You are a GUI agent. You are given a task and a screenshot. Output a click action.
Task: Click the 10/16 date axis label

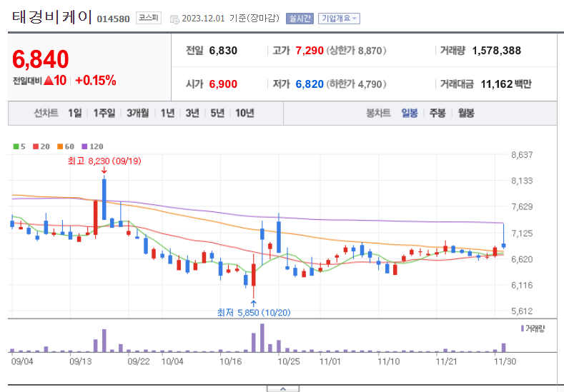[x=231, y=361]
